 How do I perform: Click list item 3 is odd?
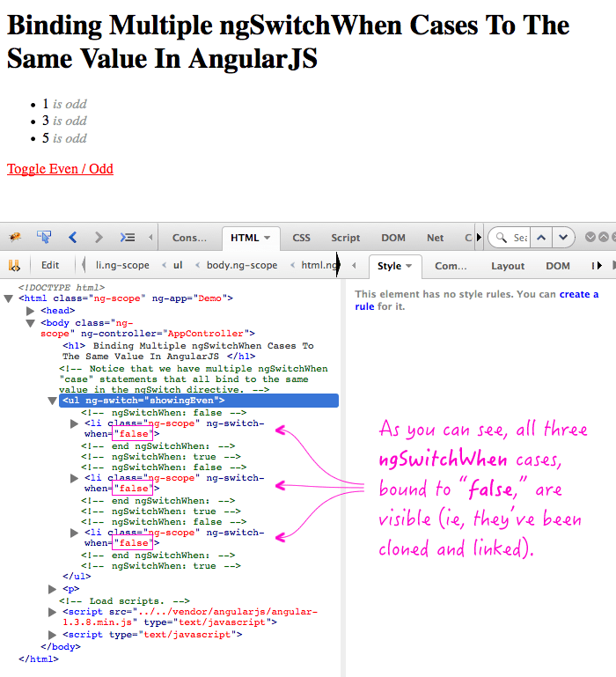point(64,121)
